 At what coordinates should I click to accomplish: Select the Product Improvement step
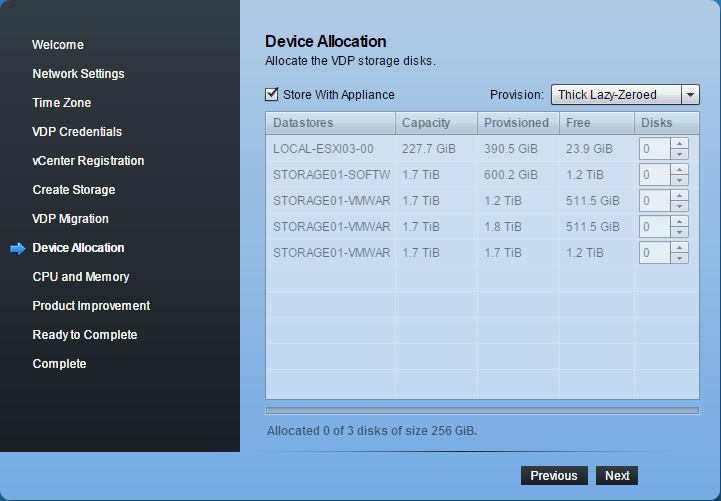(91, 306)
